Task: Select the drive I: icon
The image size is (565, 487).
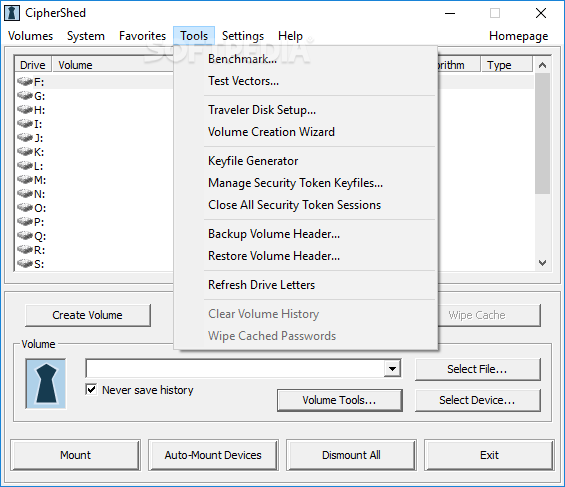Action: (x=25, y=124)
